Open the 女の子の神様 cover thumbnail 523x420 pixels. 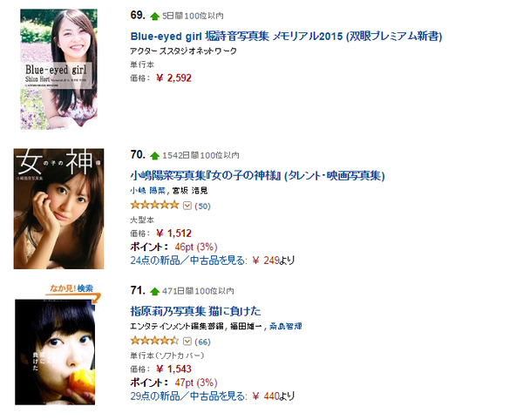[x=58, y=208]
